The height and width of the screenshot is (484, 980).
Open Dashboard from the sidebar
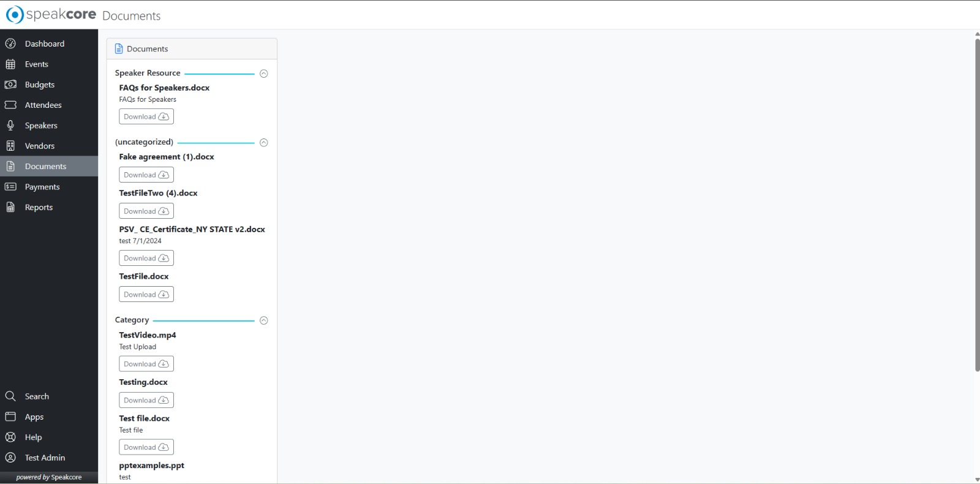[x=49, y=43]
